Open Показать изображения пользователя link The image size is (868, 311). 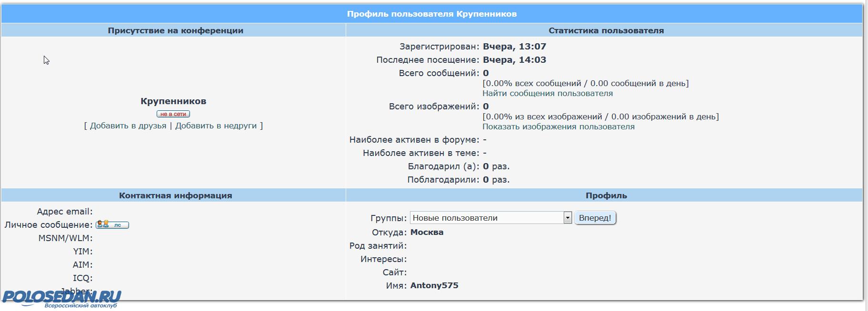coord(558,127)
